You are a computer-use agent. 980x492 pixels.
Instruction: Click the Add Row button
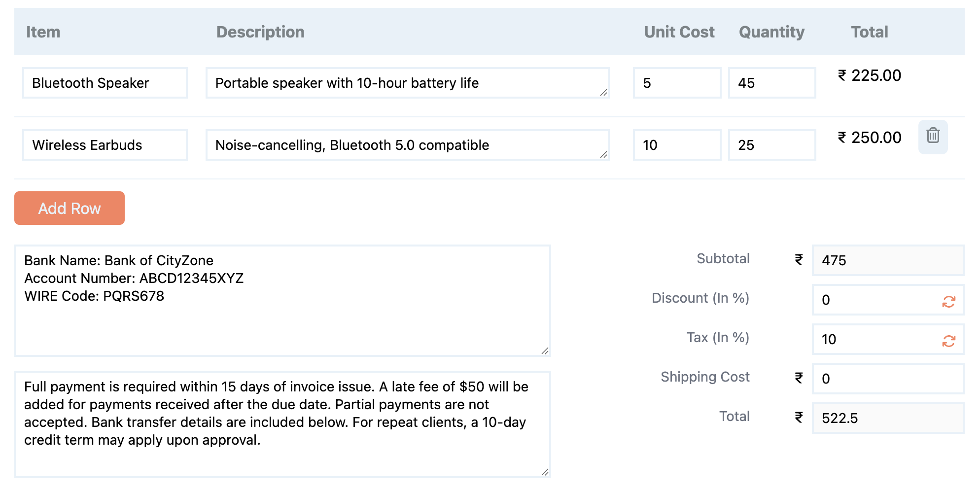point(70,208)
